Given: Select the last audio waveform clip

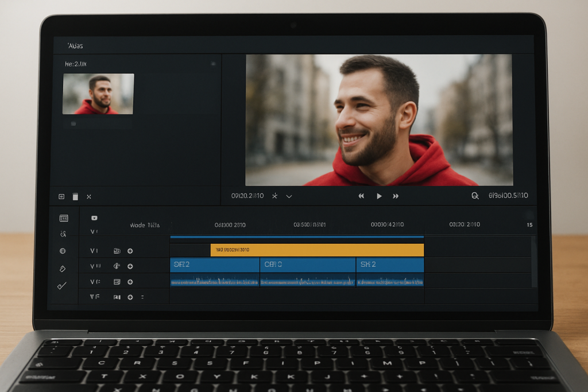Looking at the screenshot, I should [x=390, y=281].
